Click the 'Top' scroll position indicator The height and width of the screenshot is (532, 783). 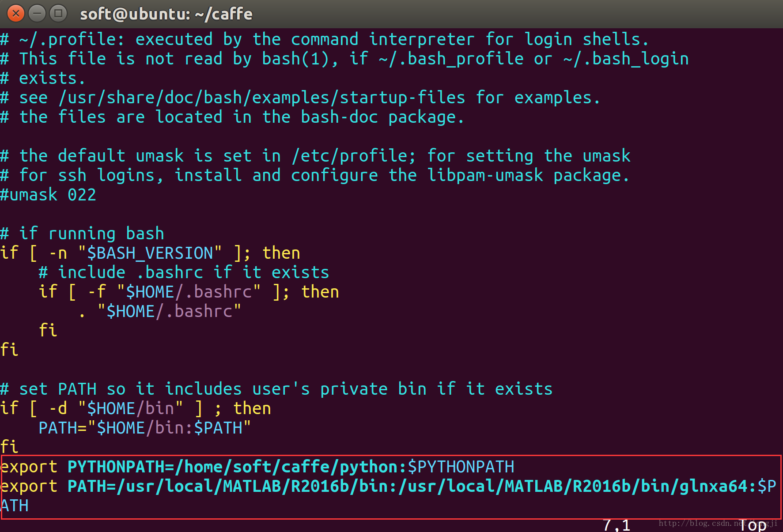753,525
